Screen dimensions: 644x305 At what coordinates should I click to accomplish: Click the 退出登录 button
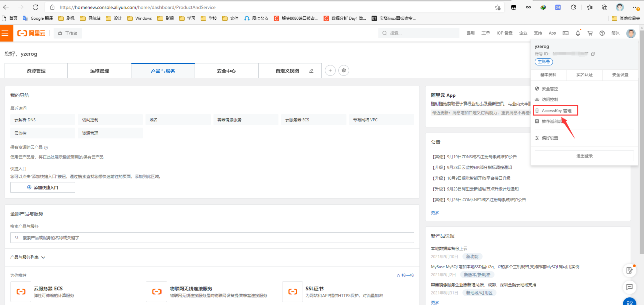[585, 155]
